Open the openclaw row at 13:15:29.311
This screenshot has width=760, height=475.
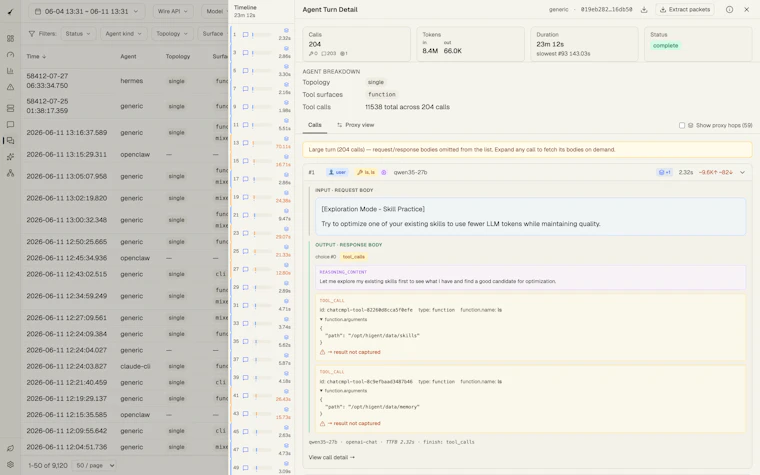125,154
